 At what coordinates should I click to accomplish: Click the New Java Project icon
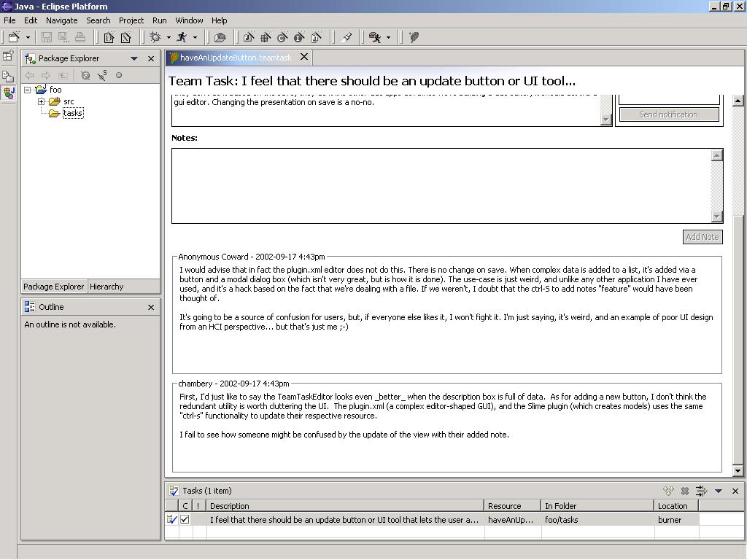click(249, 37)
